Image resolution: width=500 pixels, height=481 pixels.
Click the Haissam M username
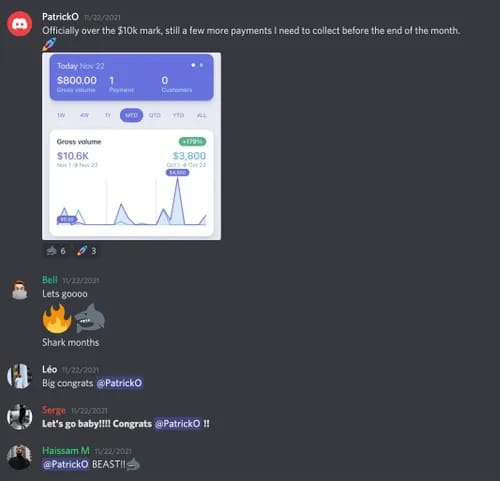tap(66, 450)
